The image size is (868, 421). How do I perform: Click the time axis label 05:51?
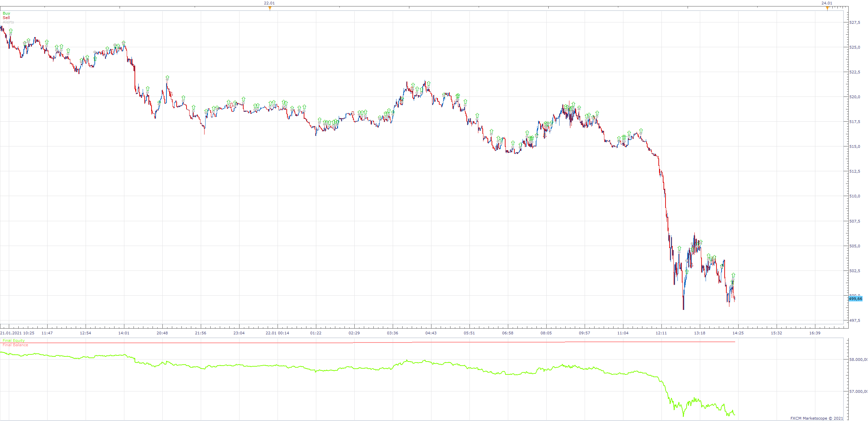(469, 333)
